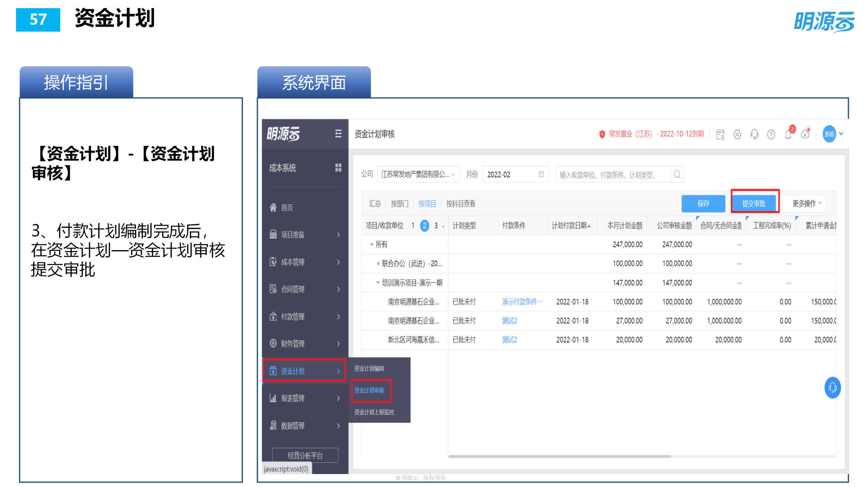Open the 付款管理 module icon
This screenshot has width=868, height=487.
[x=273, y=317]
